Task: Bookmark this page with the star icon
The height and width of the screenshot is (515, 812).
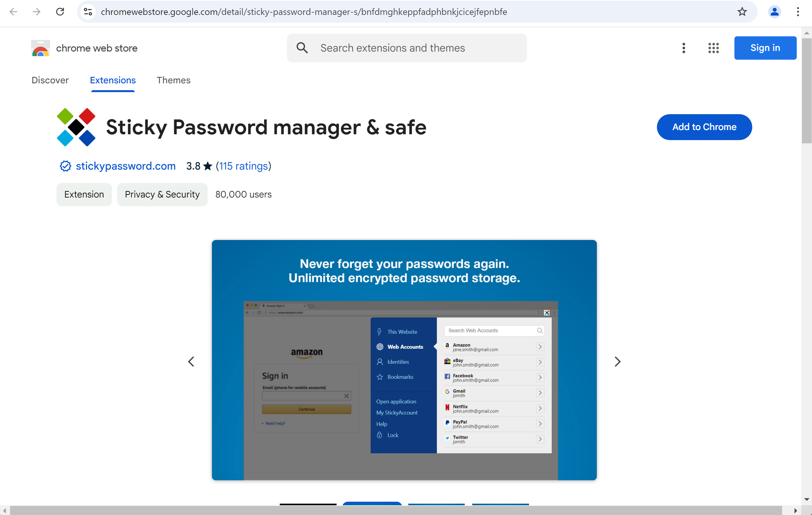Action: tap(742, 12)
